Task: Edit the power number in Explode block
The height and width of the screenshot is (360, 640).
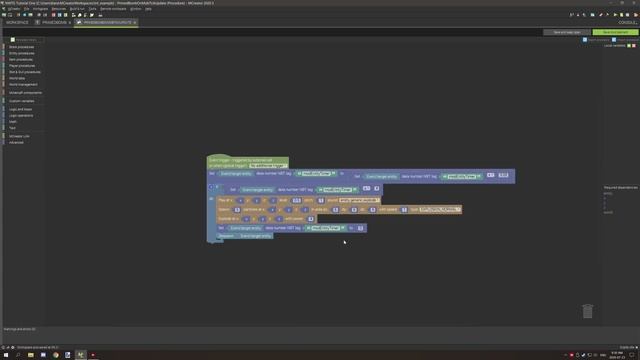Action: click(311, 219)
